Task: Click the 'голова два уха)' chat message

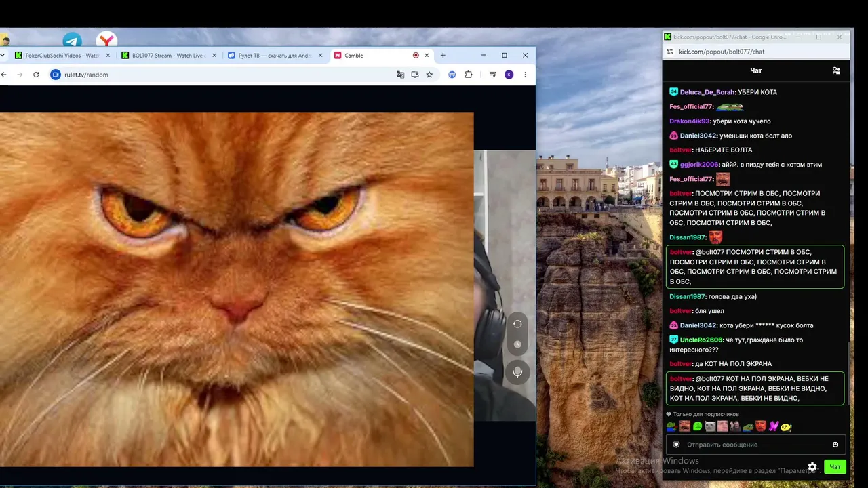Action: click(x=732, y=297)
